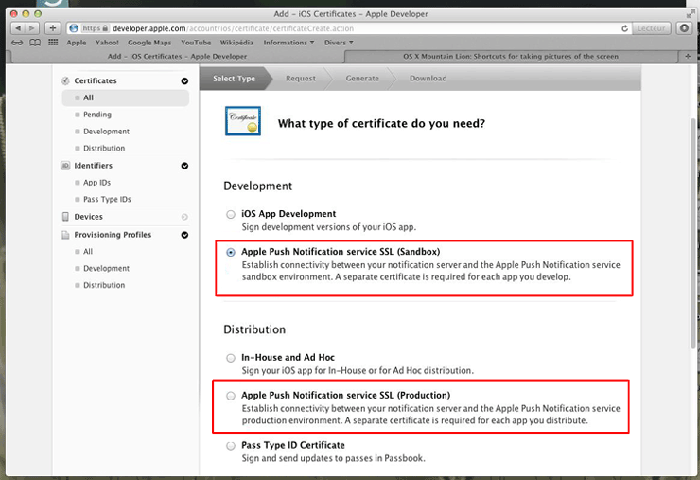700x480 pixels.
Task: Select All under Certificates
Action: 125,98
